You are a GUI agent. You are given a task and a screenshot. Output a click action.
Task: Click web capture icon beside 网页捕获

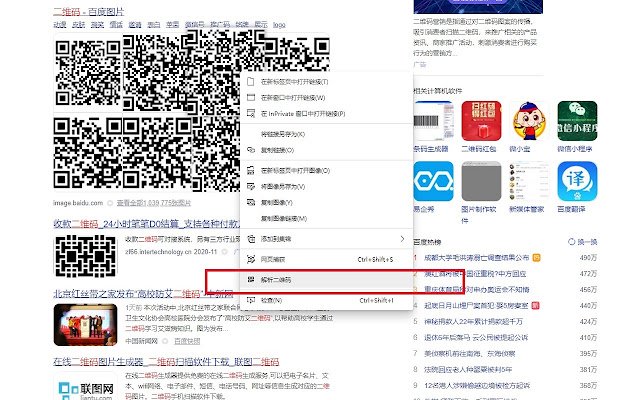coord(251,259)
